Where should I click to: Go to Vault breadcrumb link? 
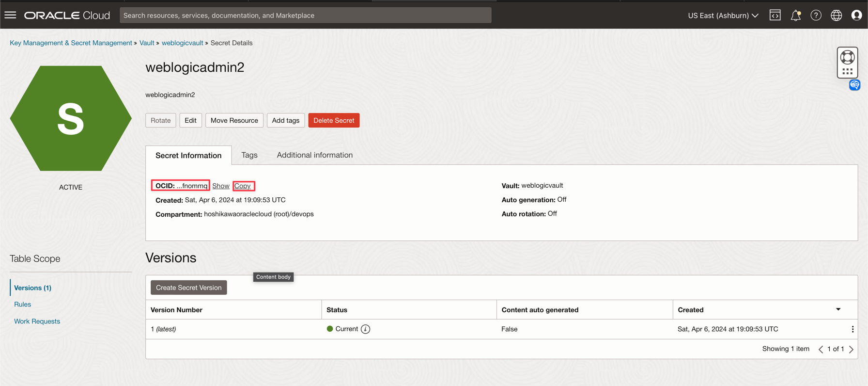pos(147,43)
